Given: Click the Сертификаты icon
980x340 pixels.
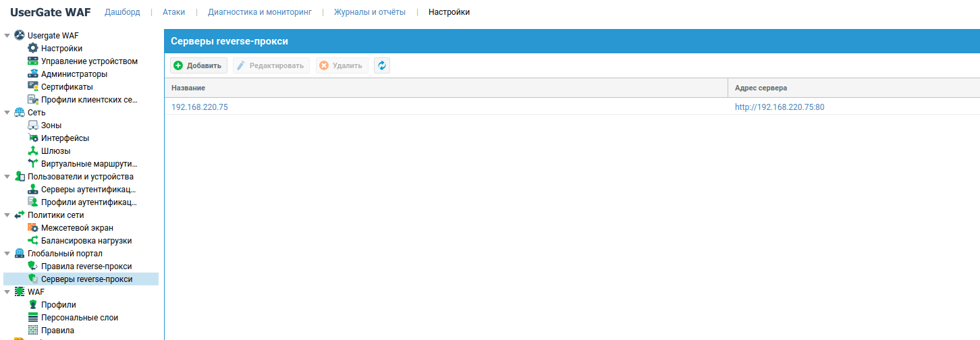Looking at the screenshot, I should [x=32, y=87].
